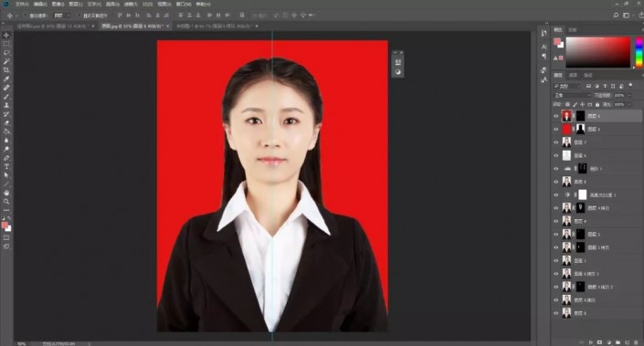Create new adjustment layer icon

[608, 342]
